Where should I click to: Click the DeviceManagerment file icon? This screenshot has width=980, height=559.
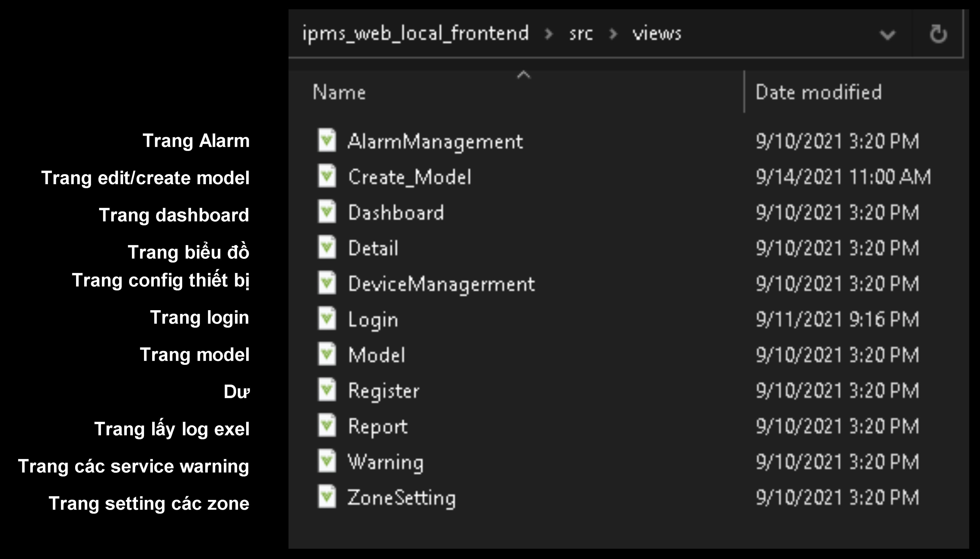[327, 283]
